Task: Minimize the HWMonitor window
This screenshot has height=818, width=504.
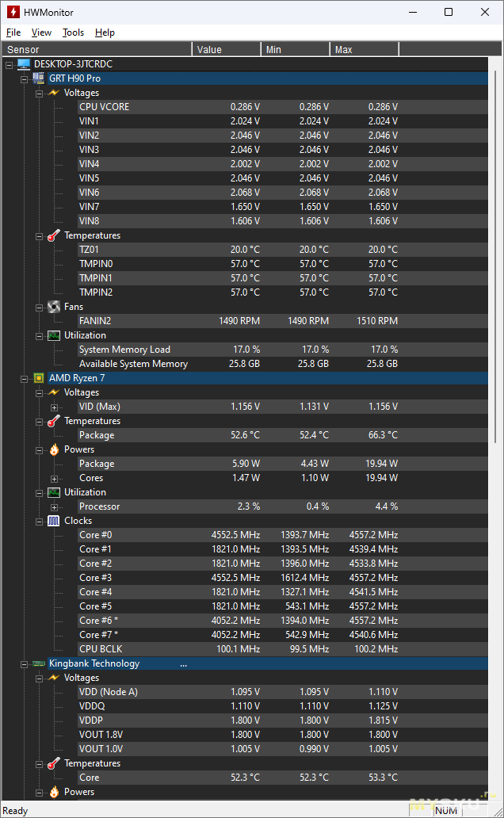Action: [413, 12]
